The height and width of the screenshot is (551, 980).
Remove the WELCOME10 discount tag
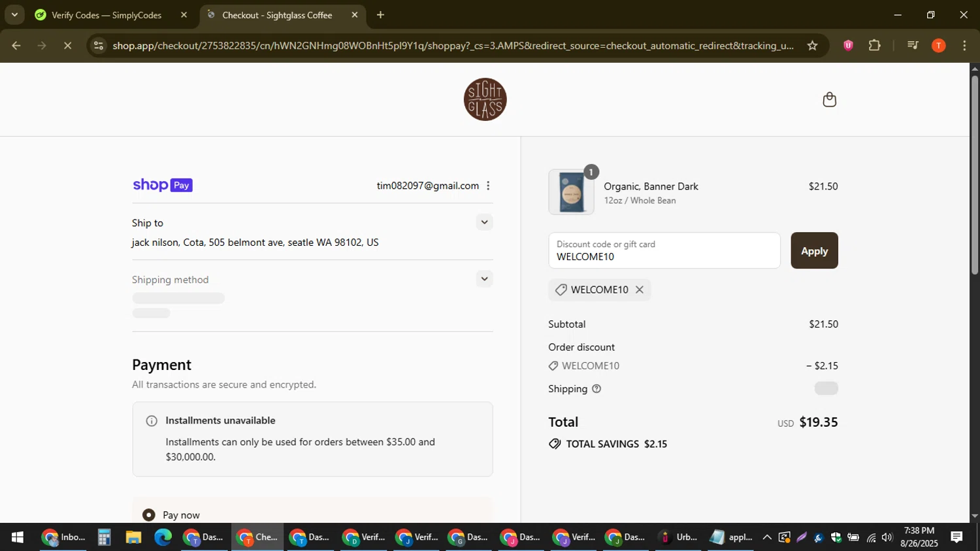pyautogui.click(x=640, y=290)
